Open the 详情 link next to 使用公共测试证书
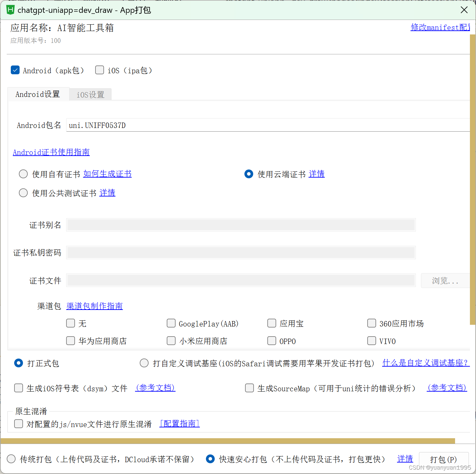Viewport: 476px width, 474px height. pyautogui.click(x=107, y=193)
